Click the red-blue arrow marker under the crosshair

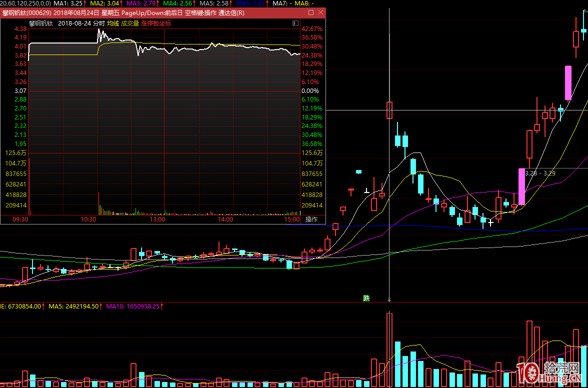pos(389,300)
